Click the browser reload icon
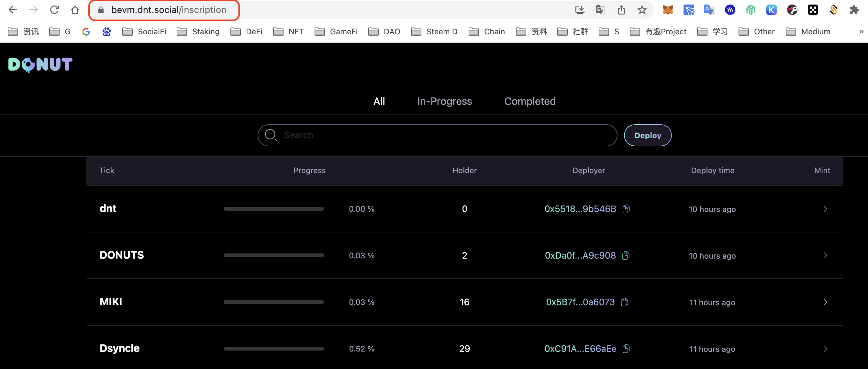The width and height of the screenshot is (868, 369). [54, 10]
